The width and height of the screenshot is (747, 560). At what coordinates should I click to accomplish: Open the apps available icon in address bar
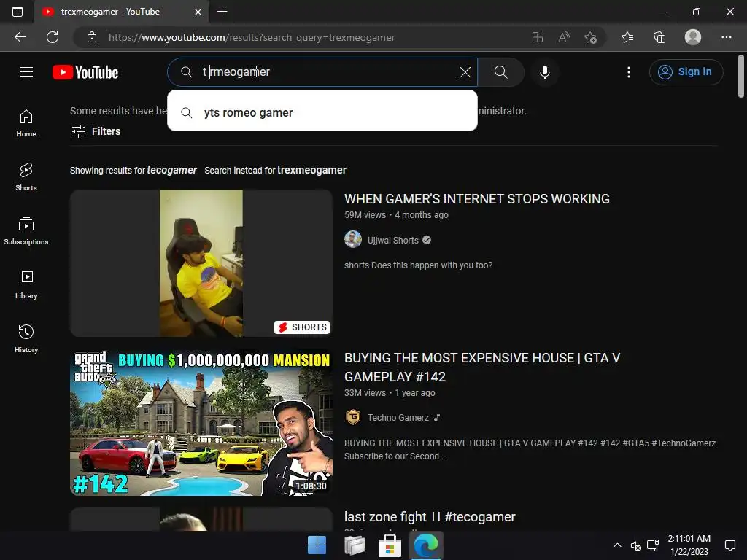click(x=538, y=37)
